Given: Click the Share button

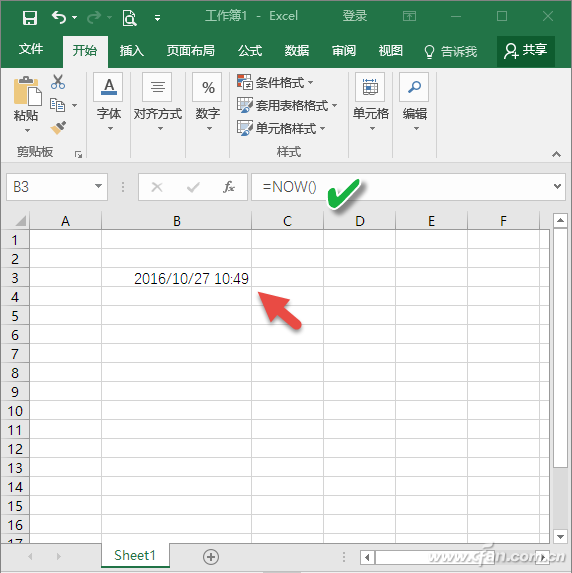Looking at the screenshot, I should 526,51.
